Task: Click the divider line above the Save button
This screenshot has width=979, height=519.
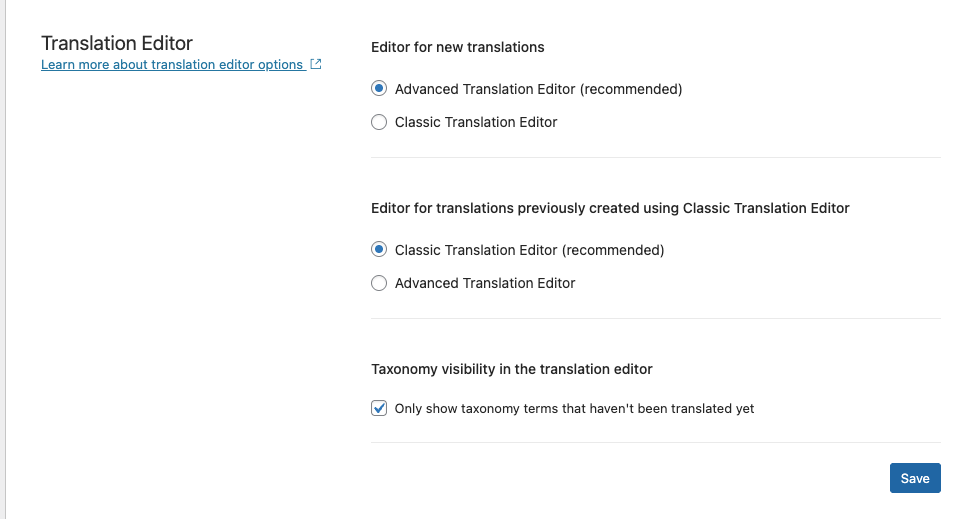Action: click(x=656, y=442)
